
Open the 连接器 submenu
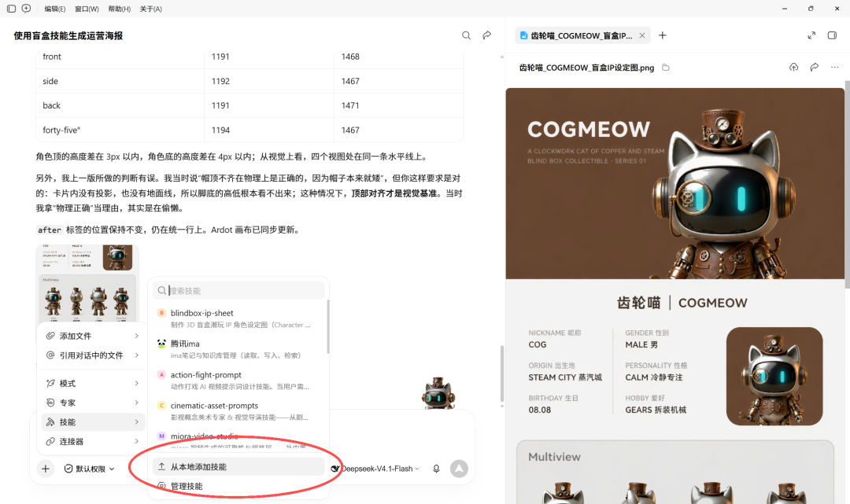93,442
